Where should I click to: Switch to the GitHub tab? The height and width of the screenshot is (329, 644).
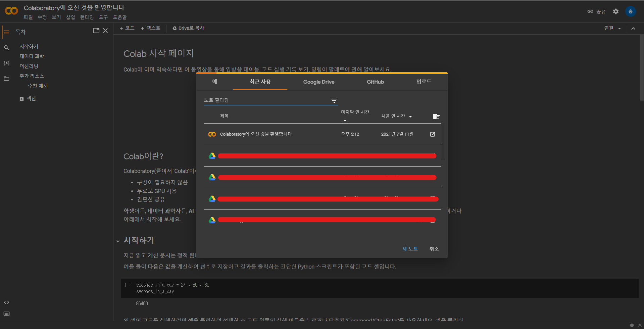pyautogui.click(x=375, y=82)
